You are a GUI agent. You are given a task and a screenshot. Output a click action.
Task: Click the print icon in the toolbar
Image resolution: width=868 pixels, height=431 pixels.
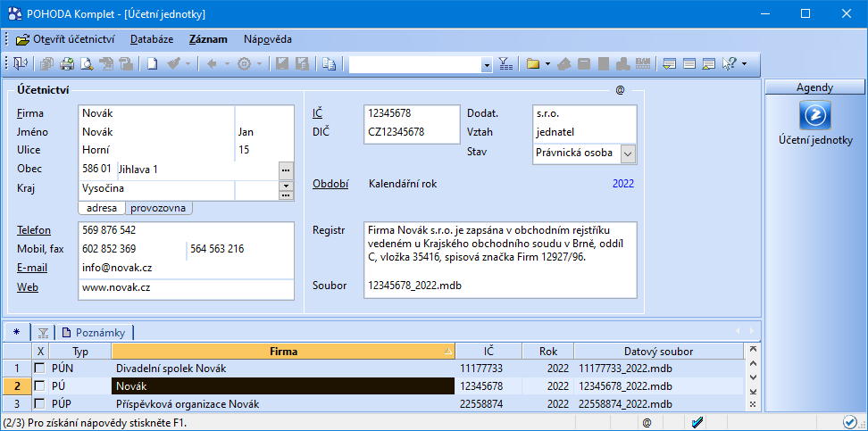67,63
